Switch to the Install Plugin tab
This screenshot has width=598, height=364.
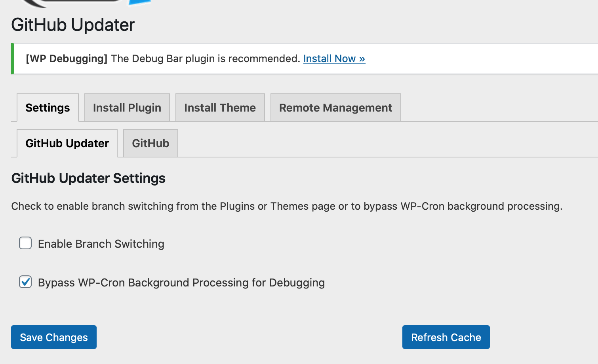[127, 107]
